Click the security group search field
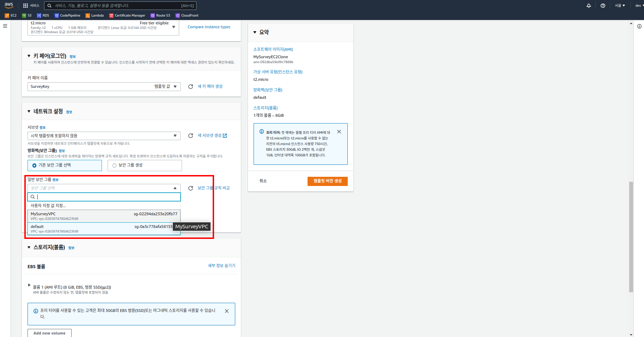Viewport: 644px width, 337px height. pyautogui.click(x=104, y=197)
